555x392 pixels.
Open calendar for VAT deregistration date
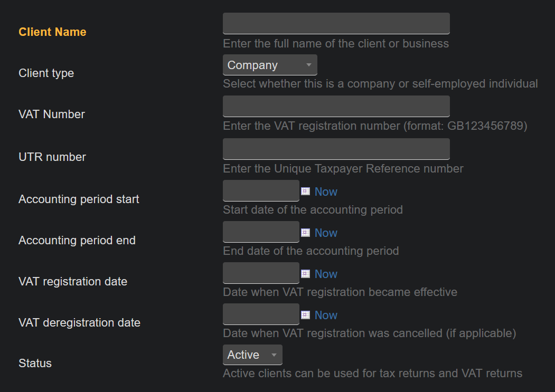point(305,315)
